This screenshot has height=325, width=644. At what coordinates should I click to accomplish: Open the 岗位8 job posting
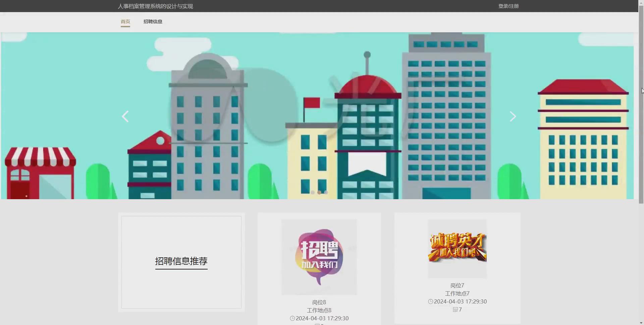(319, 302)
